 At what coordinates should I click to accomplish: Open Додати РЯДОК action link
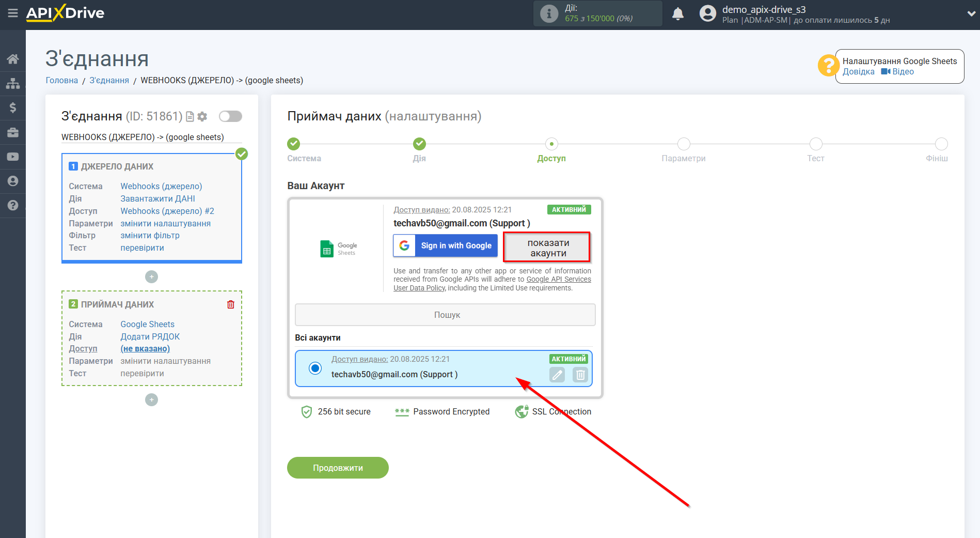click(150, 336)
